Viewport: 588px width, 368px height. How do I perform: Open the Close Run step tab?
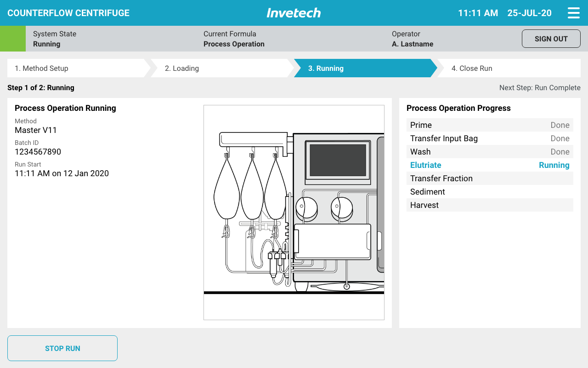pyautogui.click(x=508, y=68)
